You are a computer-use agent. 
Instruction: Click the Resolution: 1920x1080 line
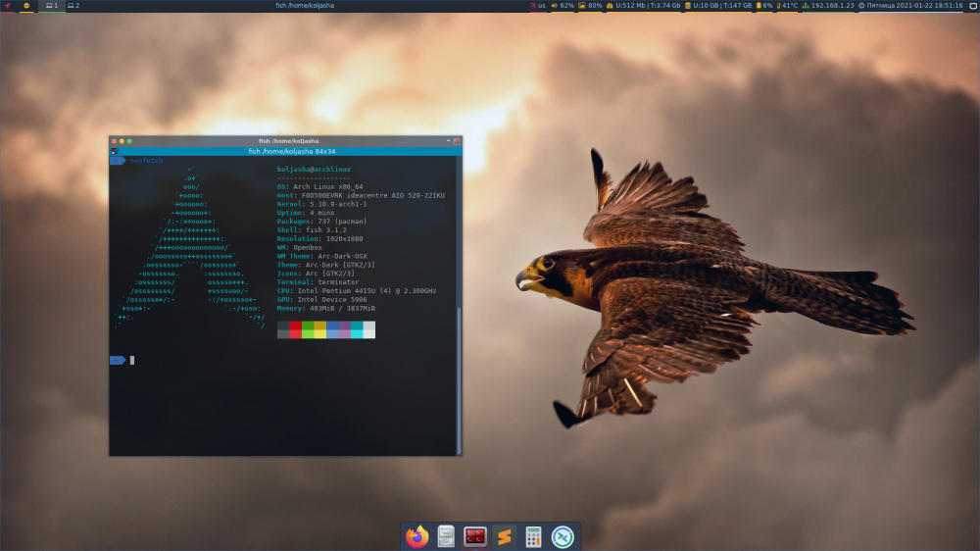coord(320,239)
